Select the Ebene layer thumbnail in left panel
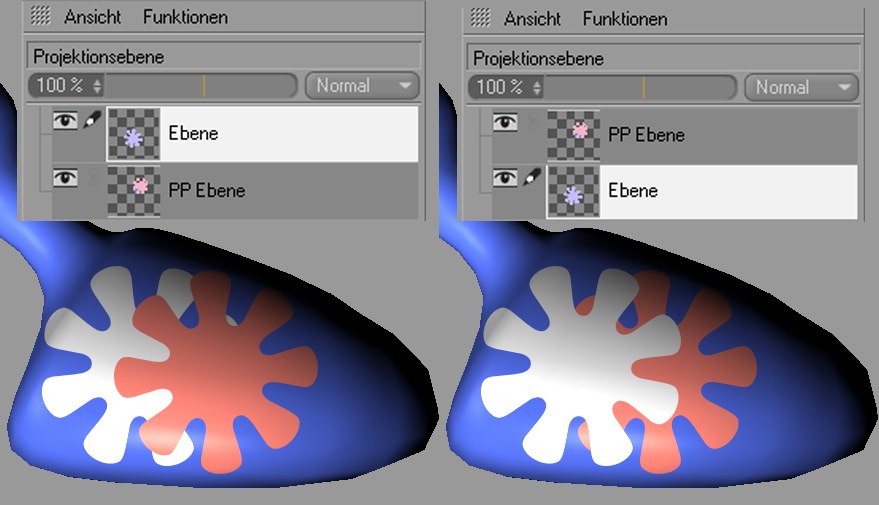 click(x=133, y=135)
